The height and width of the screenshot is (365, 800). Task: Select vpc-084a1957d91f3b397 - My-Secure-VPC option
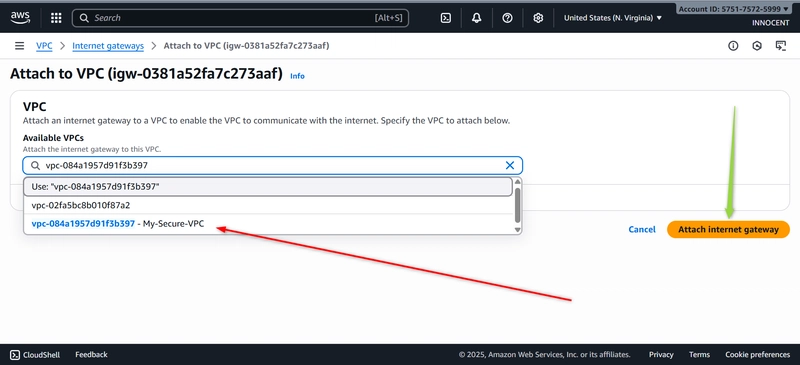tap(268, 224)
